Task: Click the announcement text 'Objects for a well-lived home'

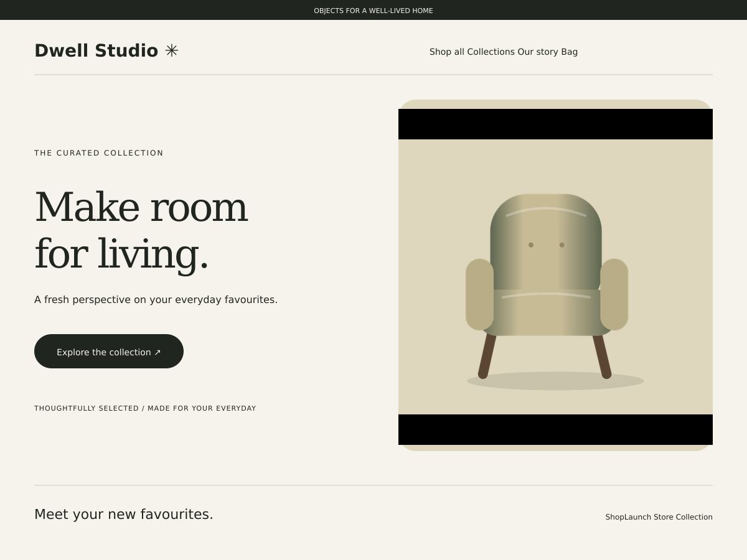Action: 374,11
